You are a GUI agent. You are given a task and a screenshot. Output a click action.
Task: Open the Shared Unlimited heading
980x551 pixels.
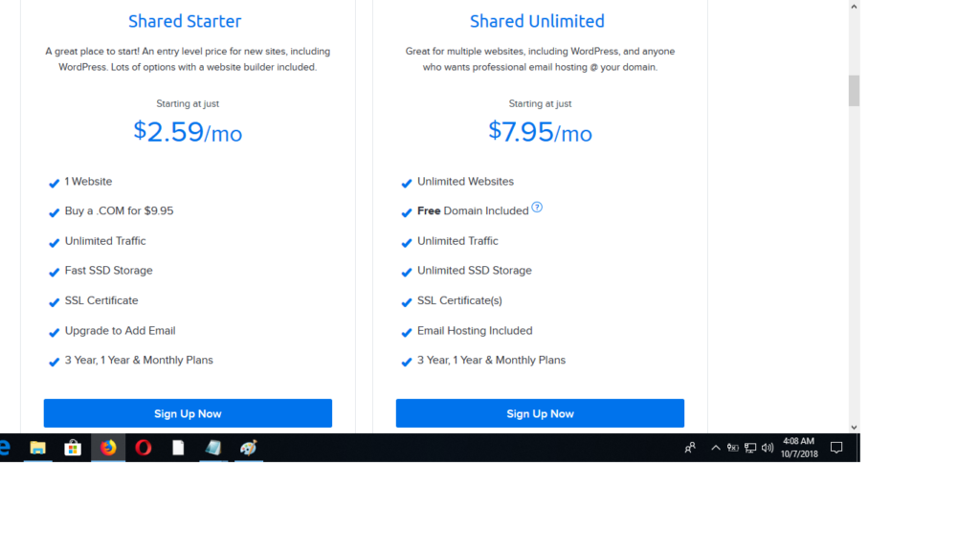tap(538, 21)
